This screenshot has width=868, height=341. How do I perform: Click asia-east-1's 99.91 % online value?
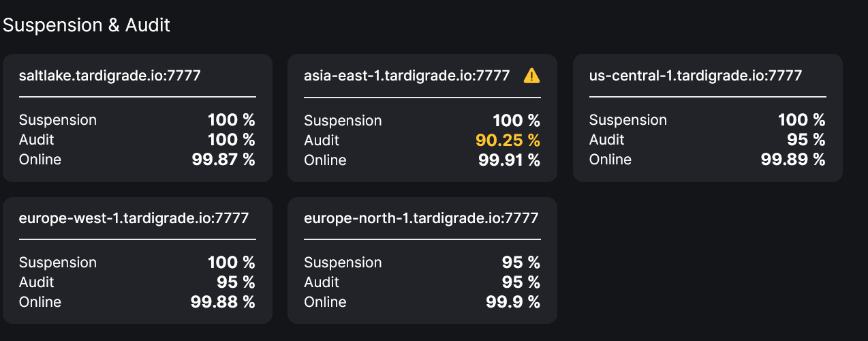[x=509, y=160]
